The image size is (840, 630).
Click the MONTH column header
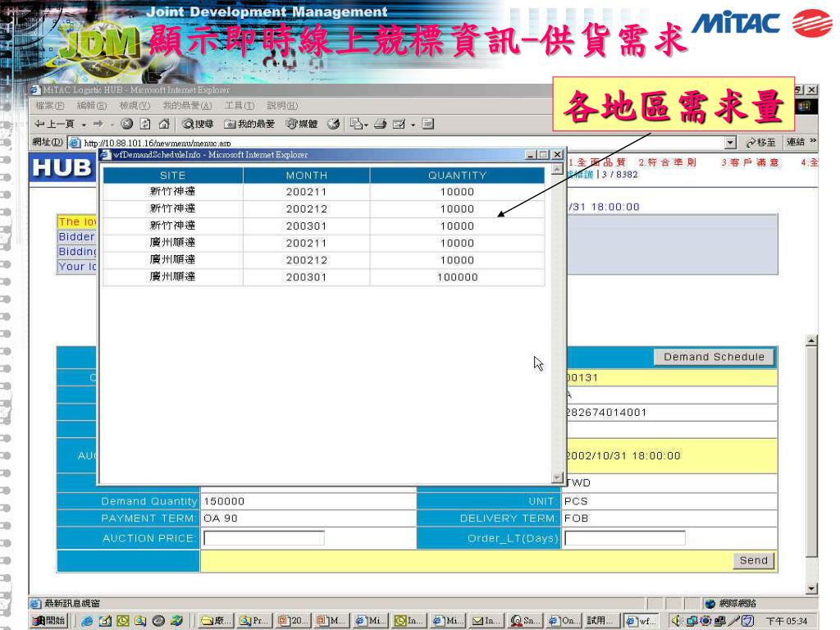pos(306,176)
